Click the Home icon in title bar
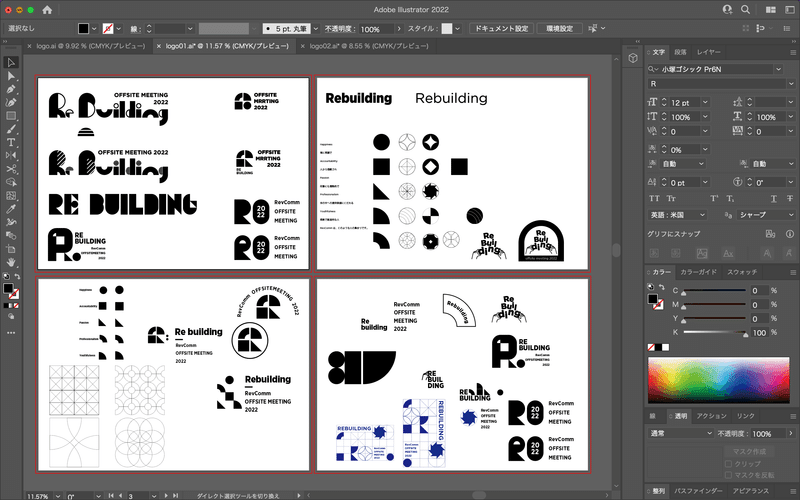Image resolution: width=800 pixels, height=500 pixels. pos(47,10)
